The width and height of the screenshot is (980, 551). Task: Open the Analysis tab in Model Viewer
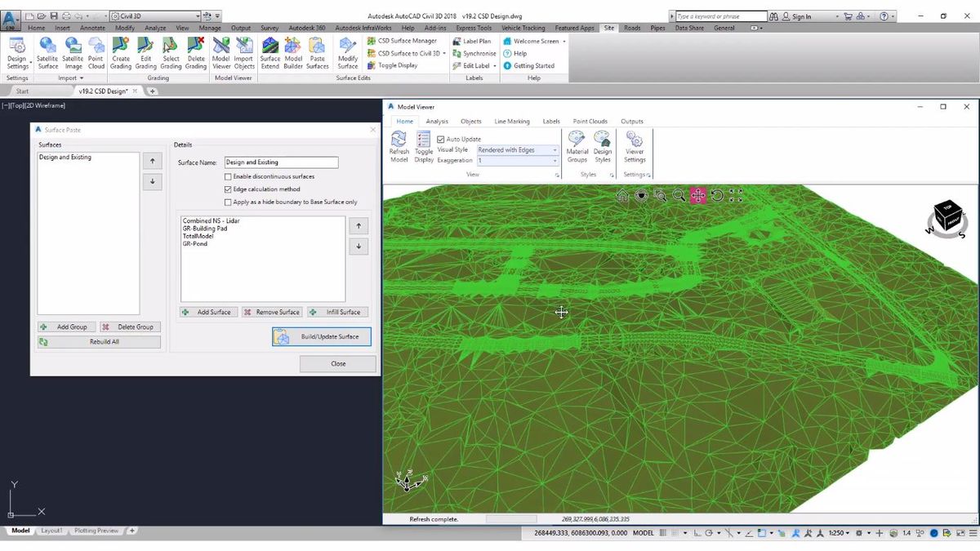(x=437, y=122)
